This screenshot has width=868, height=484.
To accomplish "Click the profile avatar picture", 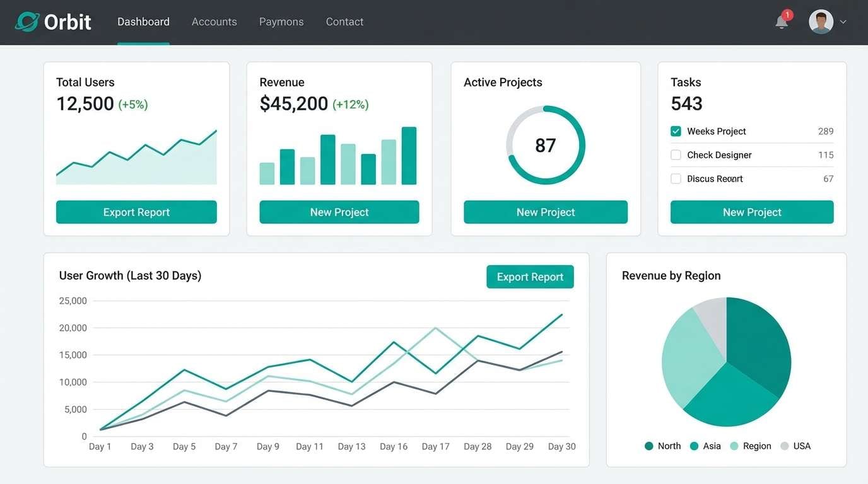I will point(820,21).
